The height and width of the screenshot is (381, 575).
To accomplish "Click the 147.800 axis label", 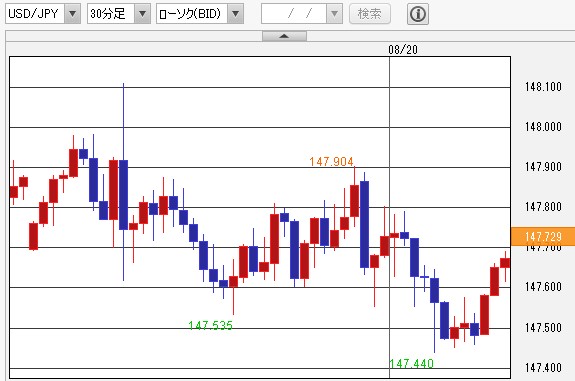I will click(x=543, y=207).
